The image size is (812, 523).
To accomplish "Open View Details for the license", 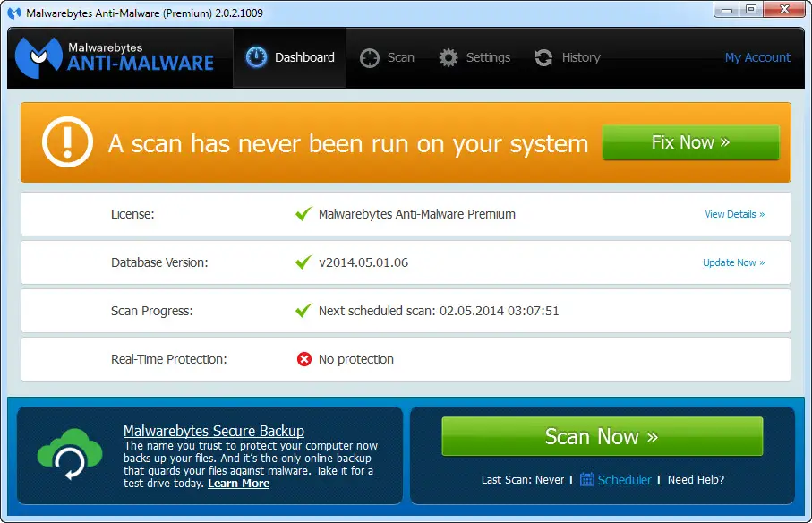I will 734,214.
